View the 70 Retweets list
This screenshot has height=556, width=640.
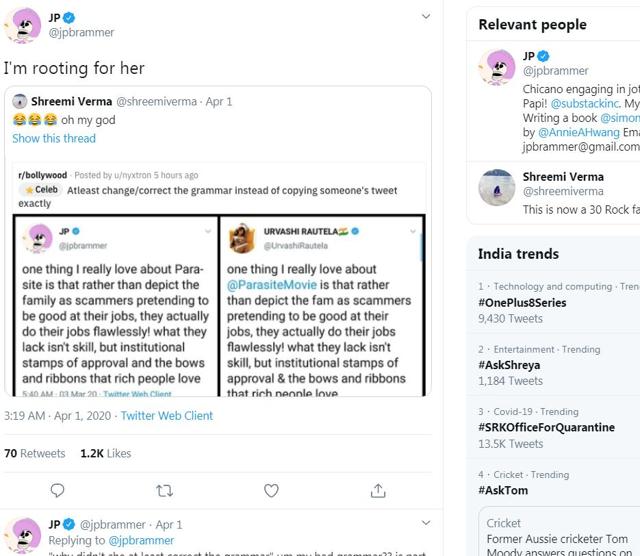[35, 453]
